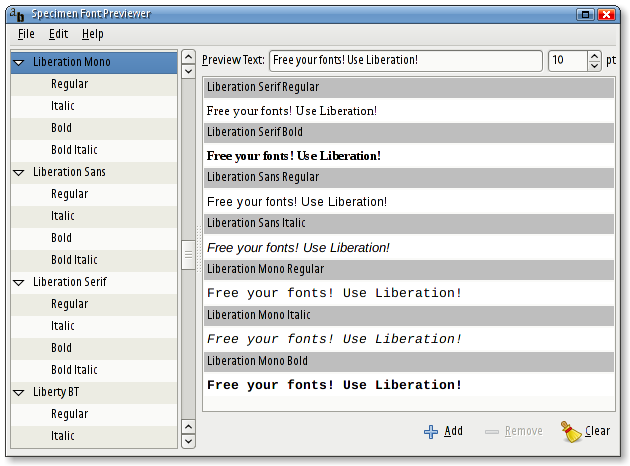Select the Liberation Serif Bold sample text
630x466 pixels.
[294, 156]
